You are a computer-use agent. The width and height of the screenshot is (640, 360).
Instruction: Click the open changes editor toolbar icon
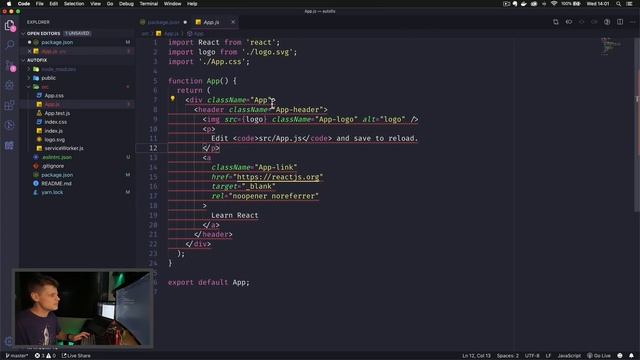pos(556,22)
